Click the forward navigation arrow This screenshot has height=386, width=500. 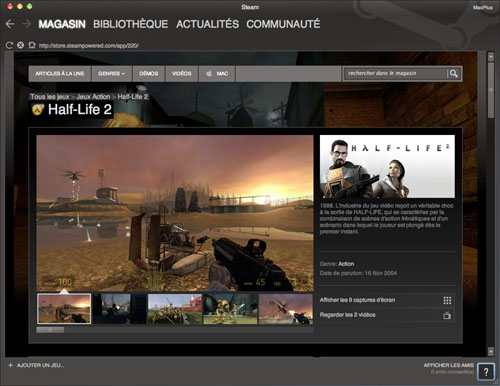(x=26, y=24)
